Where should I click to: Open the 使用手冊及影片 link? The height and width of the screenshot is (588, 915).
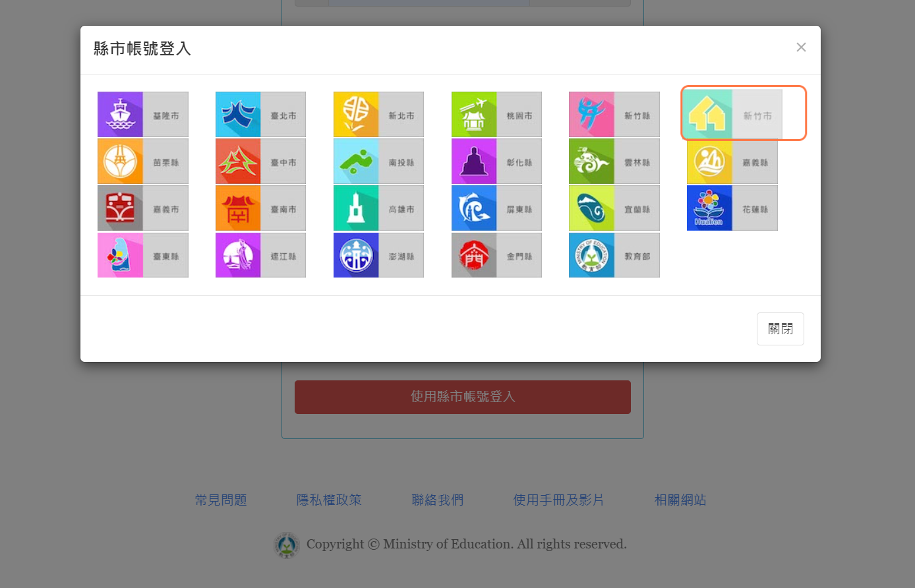tap(559, 500)
